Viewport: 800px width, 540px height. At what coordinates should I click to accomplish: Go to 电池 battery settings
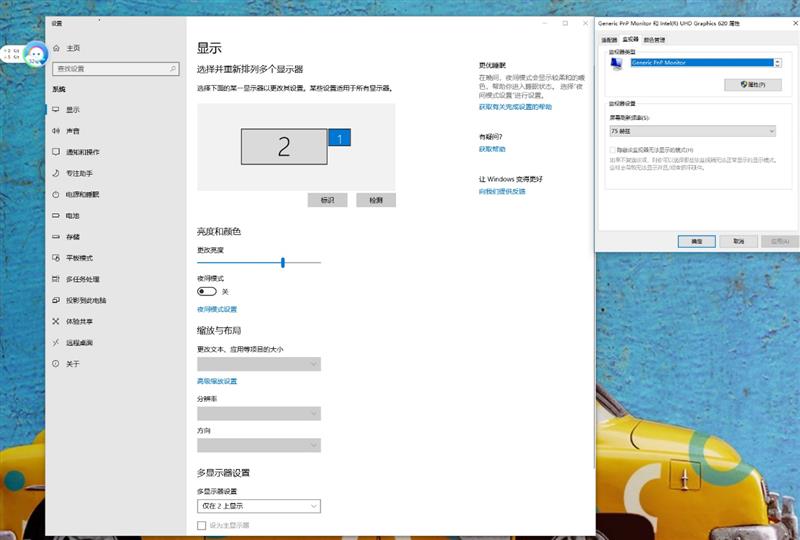pos(72,215)
